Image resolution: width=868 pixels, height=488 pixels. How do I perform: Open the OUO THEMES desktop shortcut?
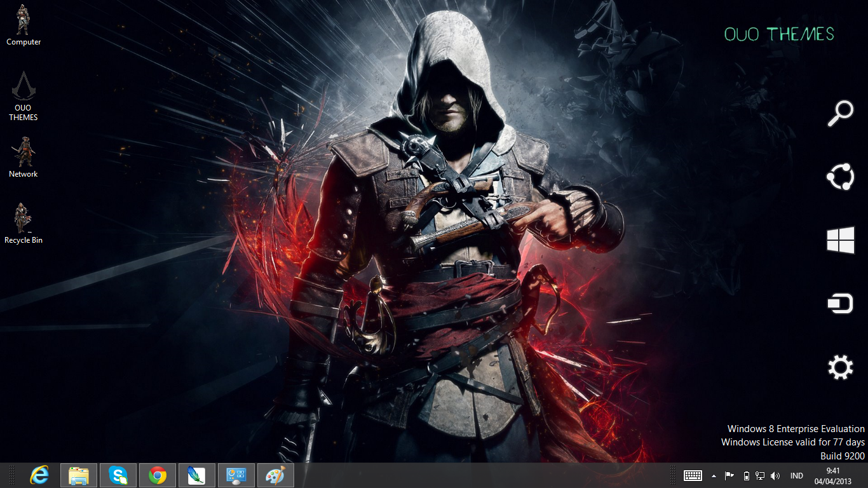(24, 95)
